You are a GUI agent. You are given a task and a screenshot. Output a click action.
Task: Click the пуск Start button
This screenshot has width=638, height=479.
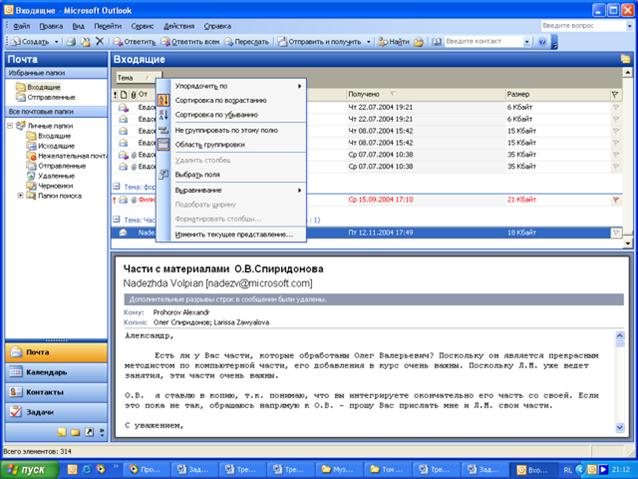28,470
